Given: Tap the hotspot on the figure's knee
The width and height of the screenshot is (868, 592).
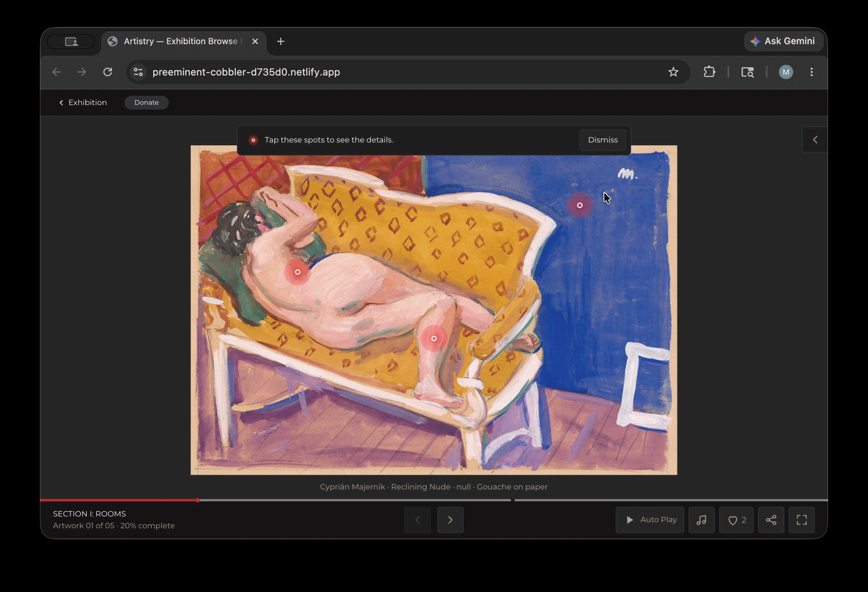Looking at the screenshot, I should 434,338.
